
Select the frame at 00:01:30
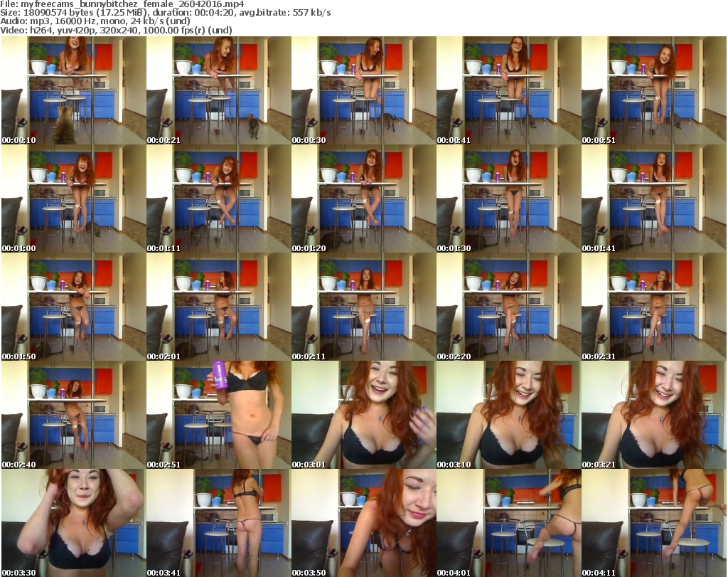coord(509,198)
